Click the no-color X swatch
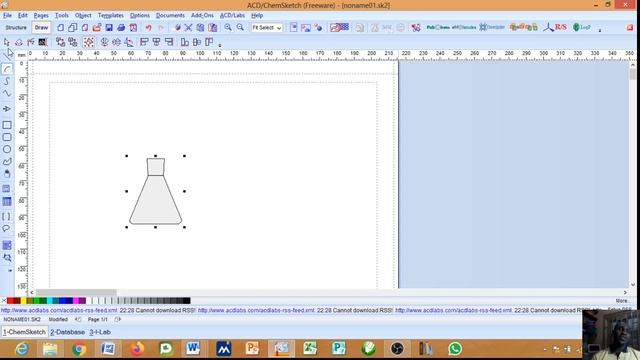 pos(4,301)
